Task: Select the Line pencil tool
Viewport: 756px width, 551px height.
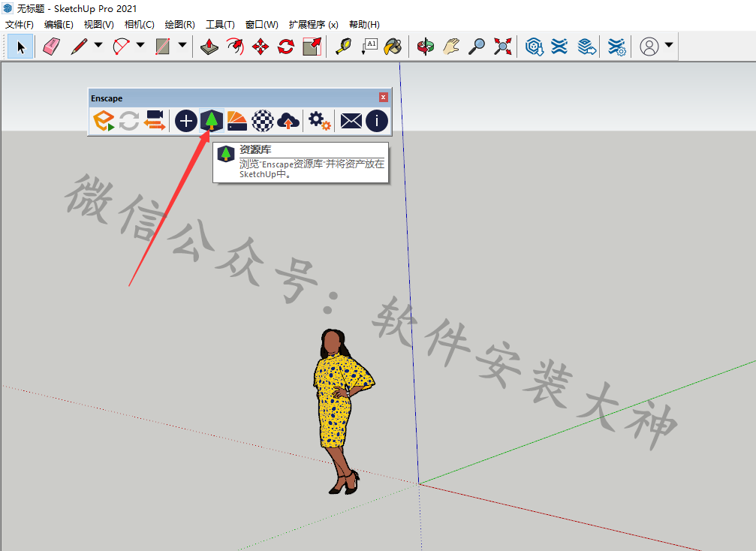Action: coord(79,47)
